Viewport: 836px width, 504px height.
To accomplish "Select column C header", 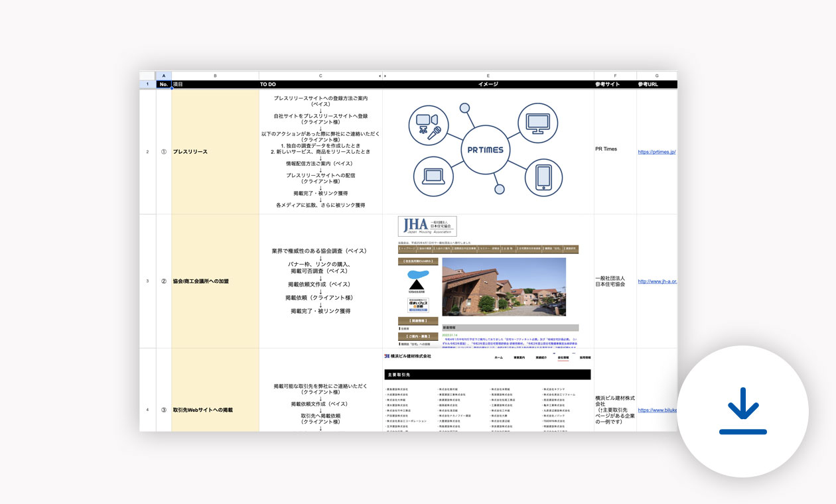I will [320, 76].
